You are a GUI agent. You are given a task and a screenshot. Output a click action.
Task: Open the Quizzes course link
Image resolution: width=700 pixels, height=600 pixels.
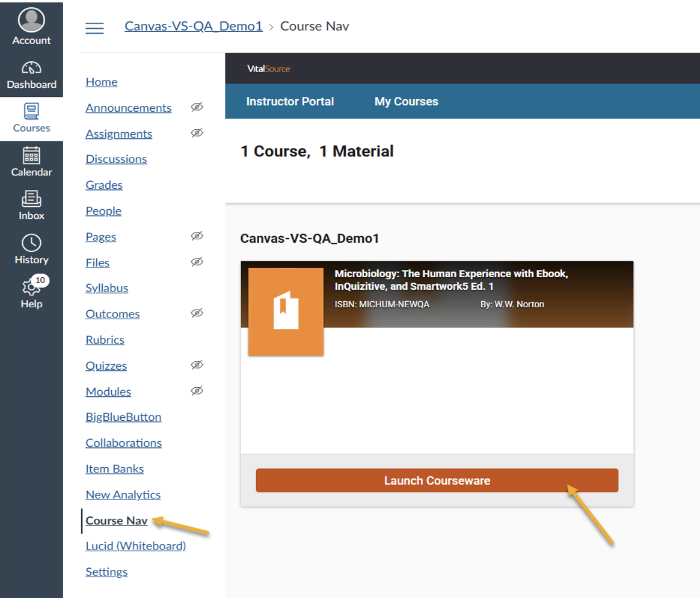(x=106, y=366)
